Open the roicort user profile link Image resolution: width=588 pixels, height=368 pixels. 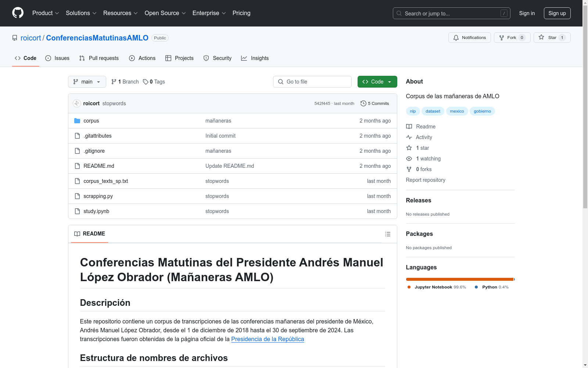click(31, 38)
